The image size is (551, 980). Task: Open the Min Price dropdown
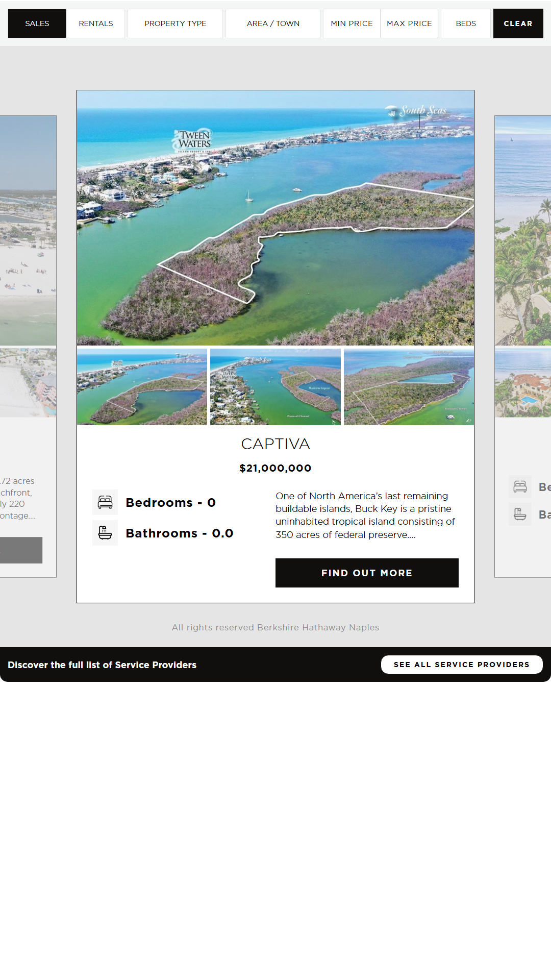click(352, 23)
